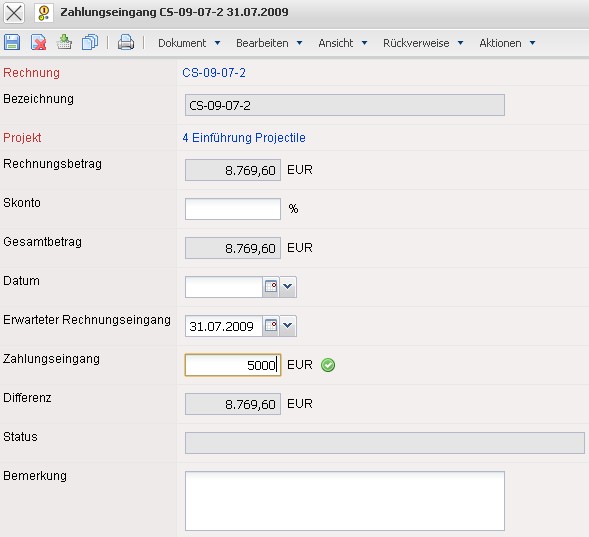Open the Dokument menu
This screenshot has width=589, height=537.
pyautogui.click(x=189, y=43)
